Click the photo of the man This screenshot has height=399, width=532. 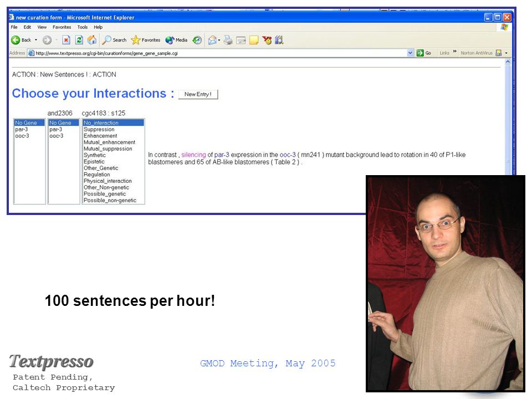(446, 284)
